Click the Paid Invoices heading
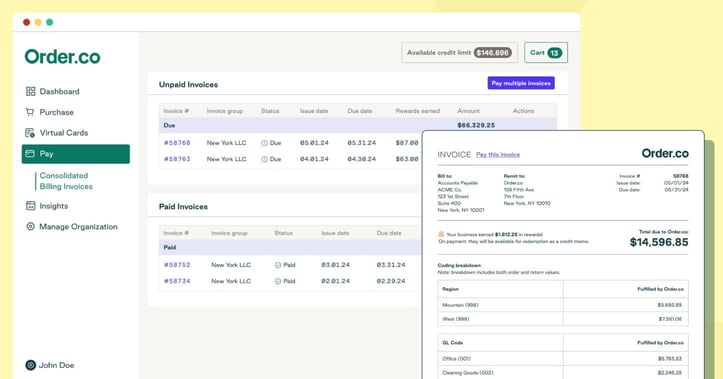This screenshot has width=723, height=379. (x=184, y=207)
